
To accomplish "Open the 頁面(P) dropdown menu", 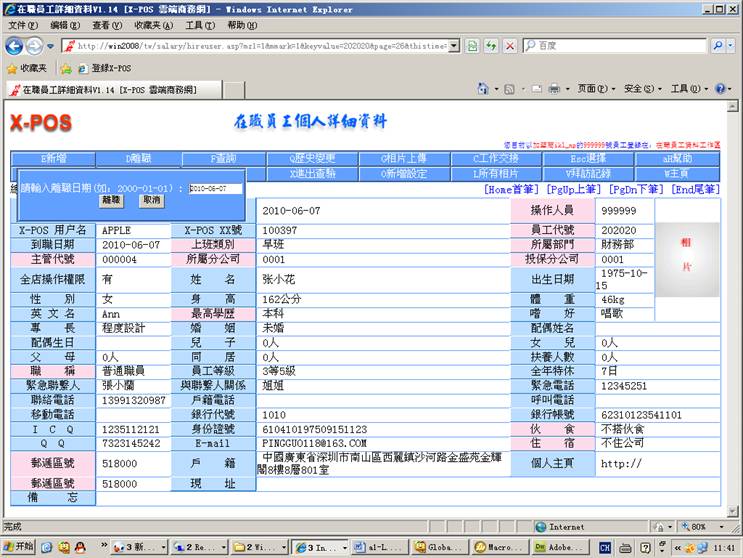I will click(x=592, y=89).
